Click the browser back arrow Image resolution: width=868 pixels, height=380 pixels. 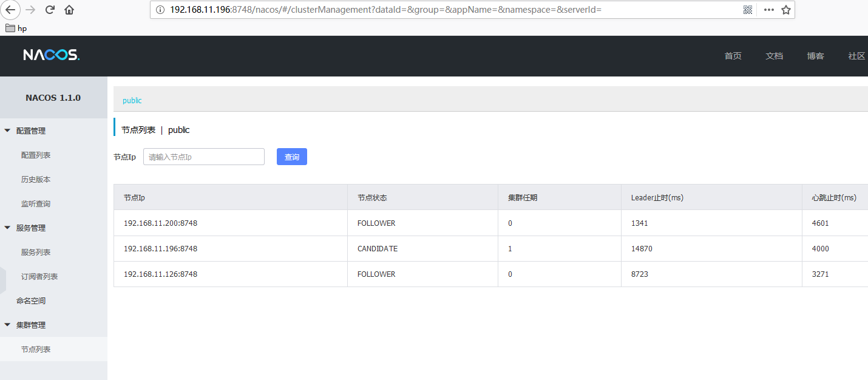pyautogui.click(x=10, y=10)
